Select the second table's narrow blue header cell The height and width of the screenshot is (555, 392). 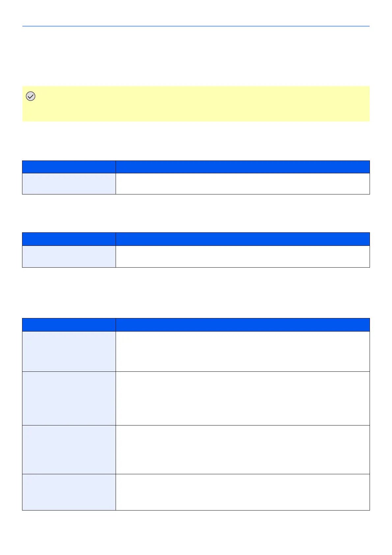(x=69, y=239)
